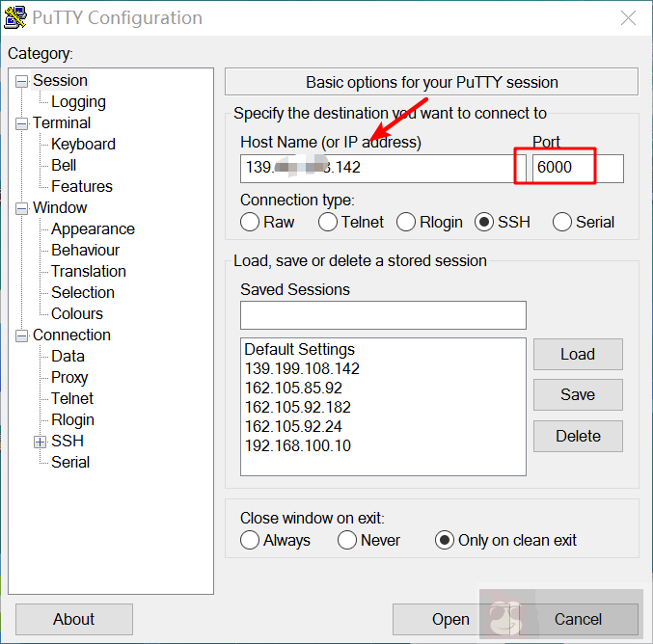Open the Logging category
This screenshot has height=644, width=653.
pyautogui.click(x=78, y=102)
